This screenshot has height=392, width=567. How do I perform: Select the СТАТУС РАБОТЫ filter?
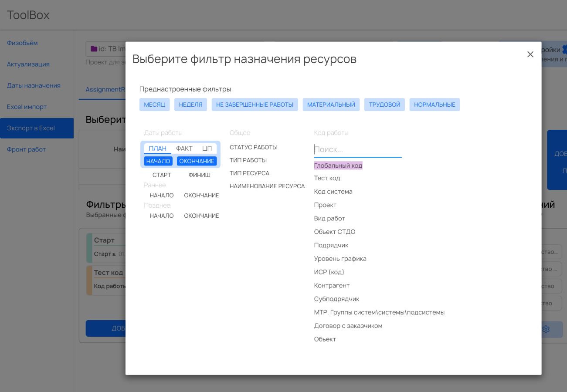pos(254,147)
